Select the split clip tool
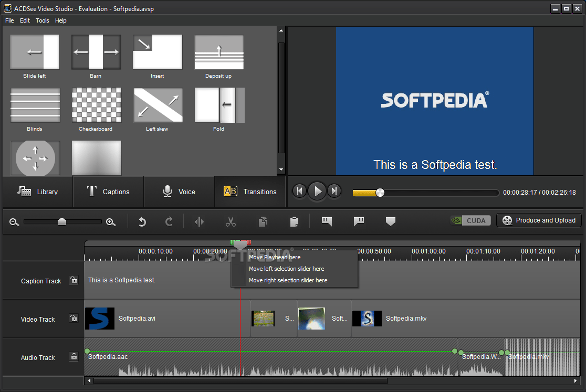586x392 pixels. (x=199, y=221)
